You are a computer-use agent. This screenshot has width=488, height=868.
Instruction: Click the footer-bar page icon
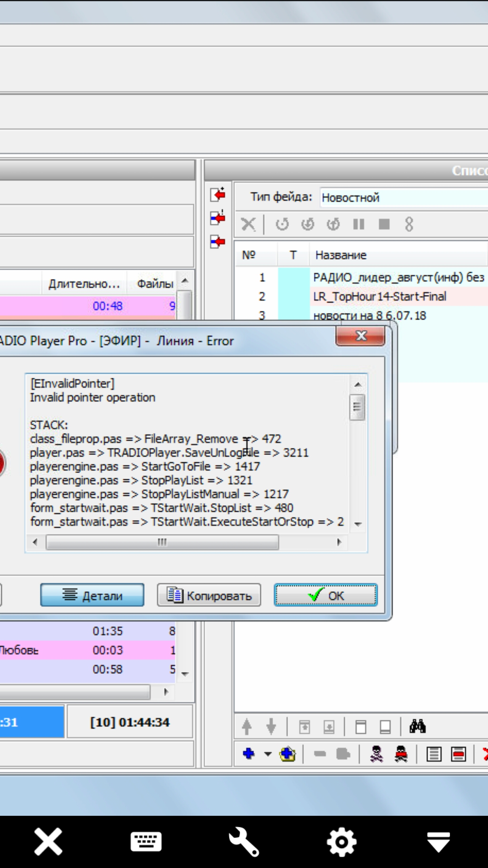point(385,727)
